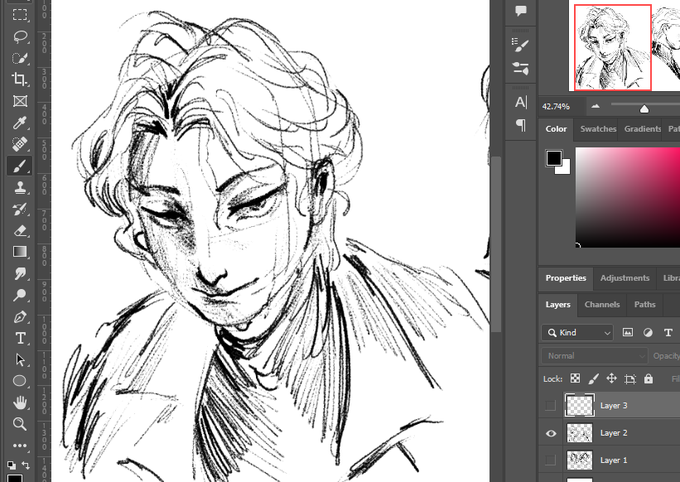Open the Paragraph panel icon
This screenshot has height=482, width=680.
521,125
